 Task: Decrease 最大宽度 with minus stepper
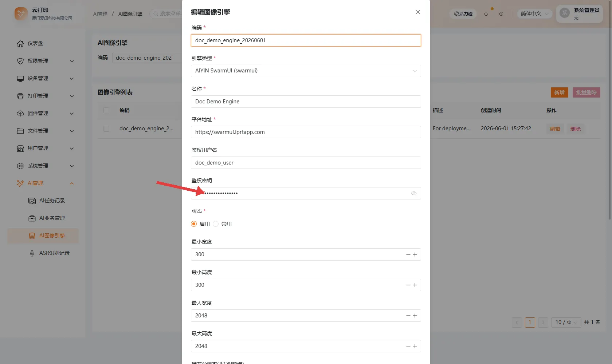coord(408,316)
